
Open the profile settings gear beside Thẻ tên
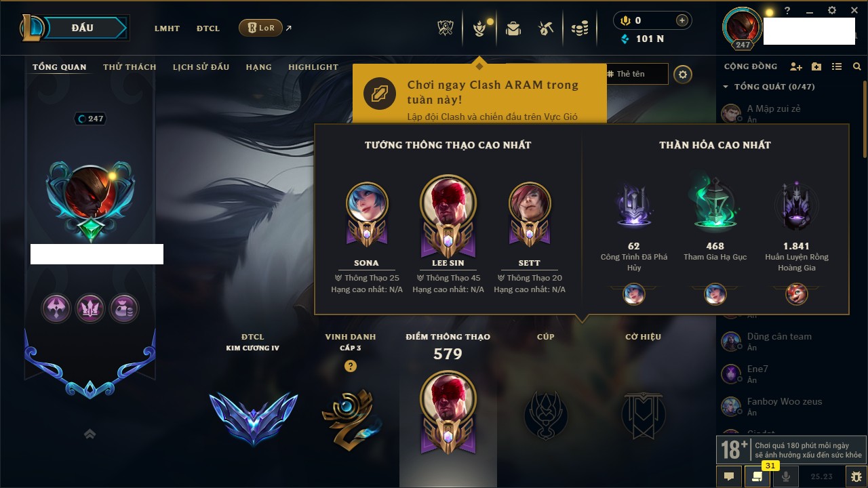pos(683,75)
